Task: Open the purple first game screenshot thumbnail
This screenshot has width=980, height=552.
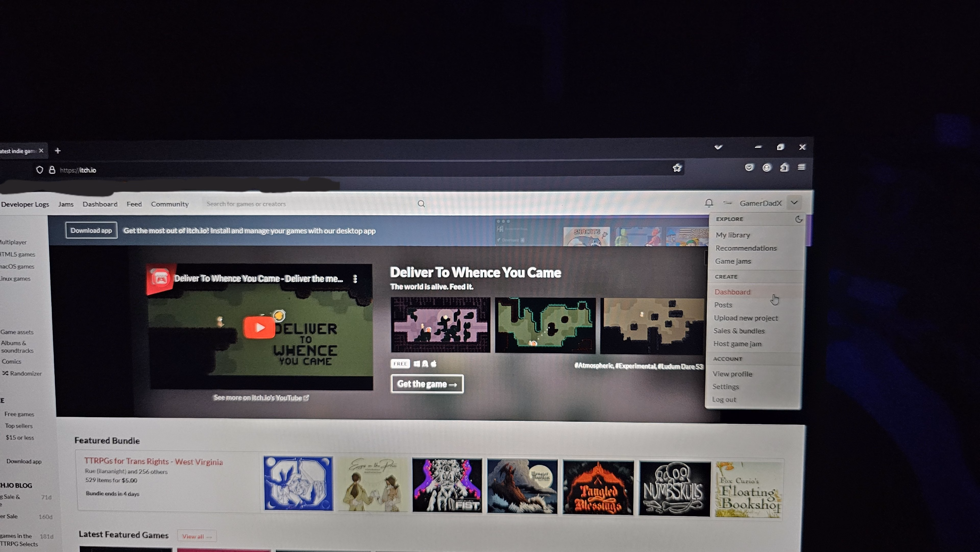Action: pos(440,325)
